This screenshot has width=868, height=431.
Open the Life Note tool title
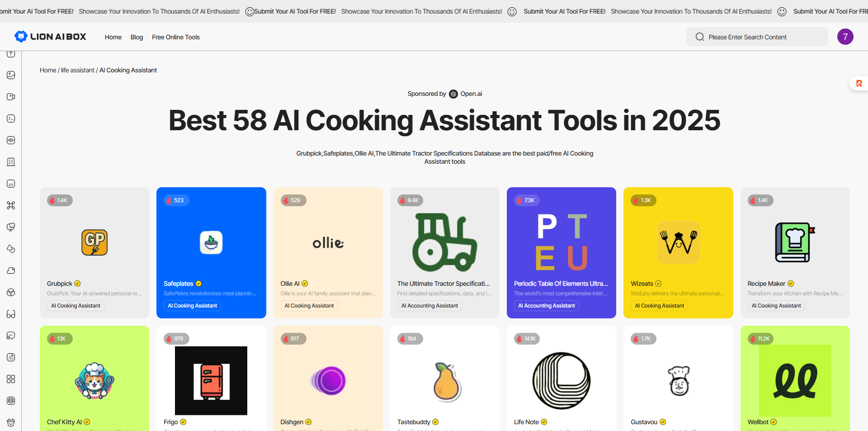click(x=526, y=422)
